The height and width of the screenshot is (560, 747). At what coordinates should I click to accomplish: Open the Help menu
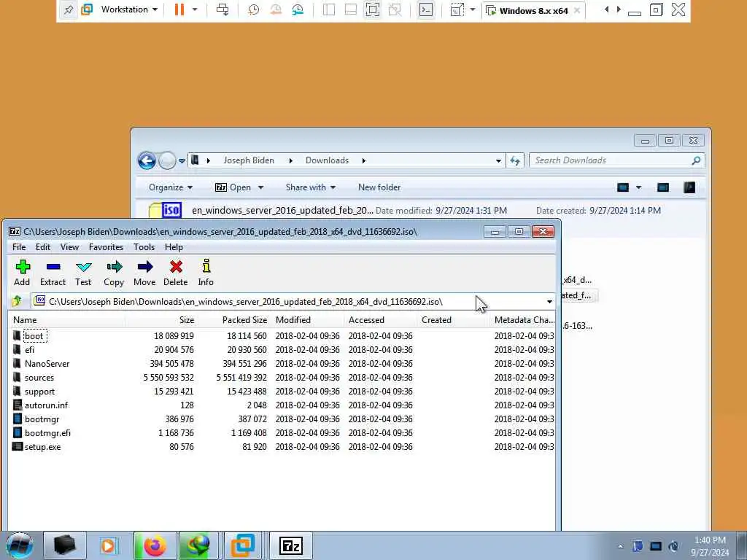click(x=174, y=247)
